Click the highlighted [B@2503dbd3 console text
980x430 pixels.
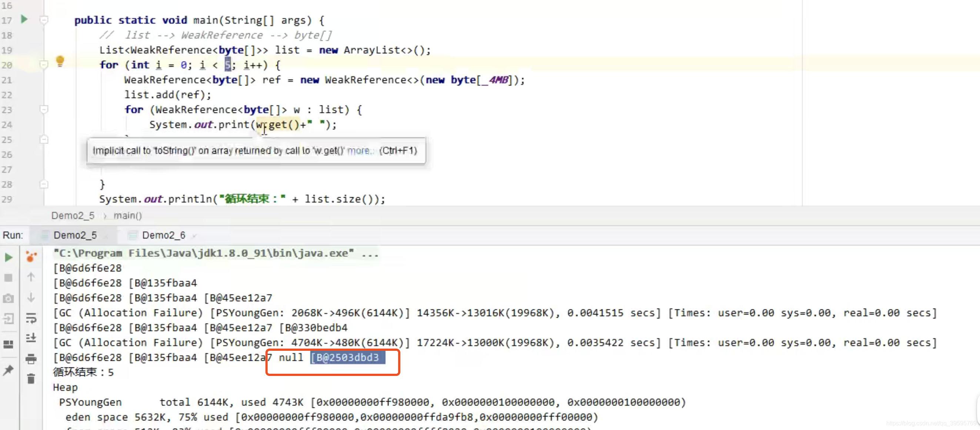(x=347, y=357)
